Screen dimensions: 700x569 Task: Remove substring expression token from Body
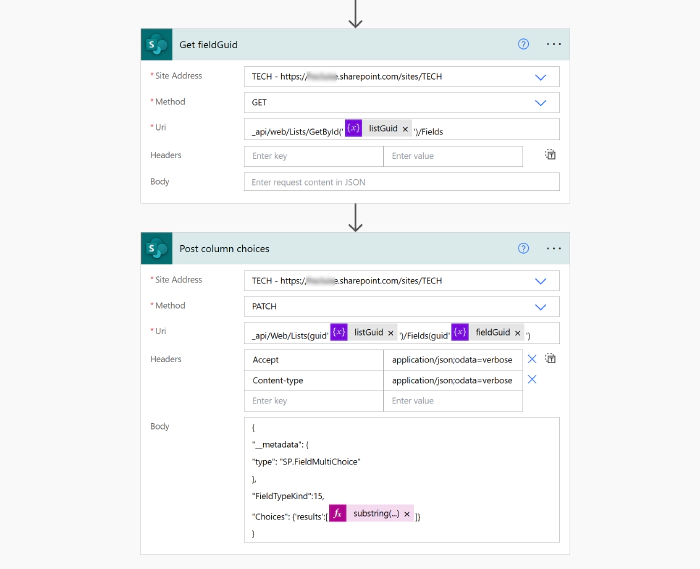click(x=407, y=514)
